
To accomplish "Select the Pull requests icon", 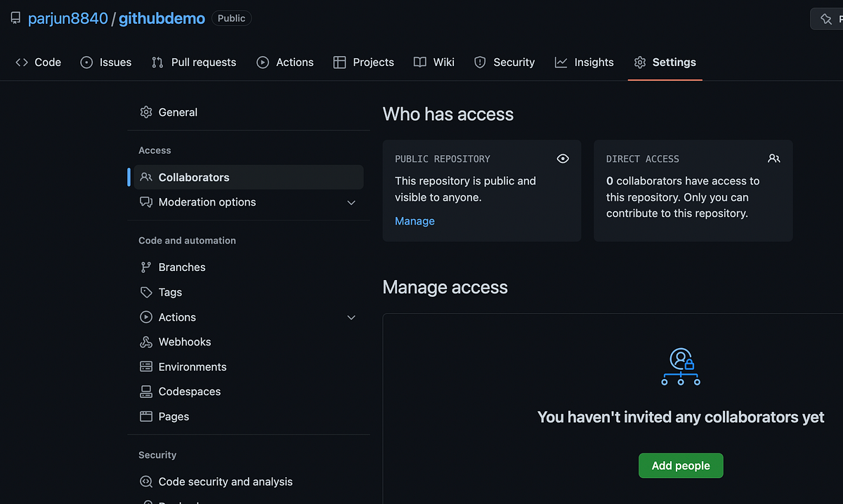I will 156,62.
